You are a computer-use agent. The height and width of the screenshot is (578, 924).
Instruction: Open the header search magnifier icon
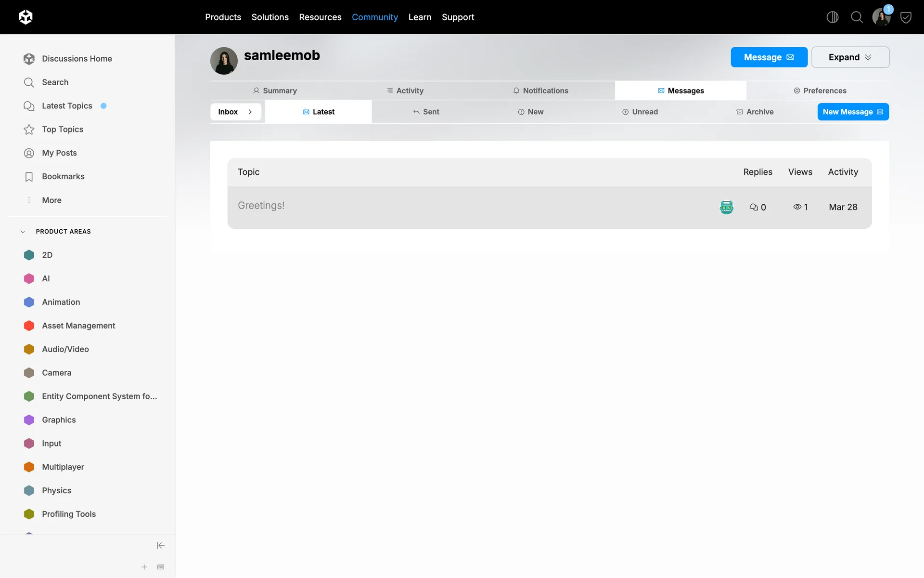(x=857, y=17)
